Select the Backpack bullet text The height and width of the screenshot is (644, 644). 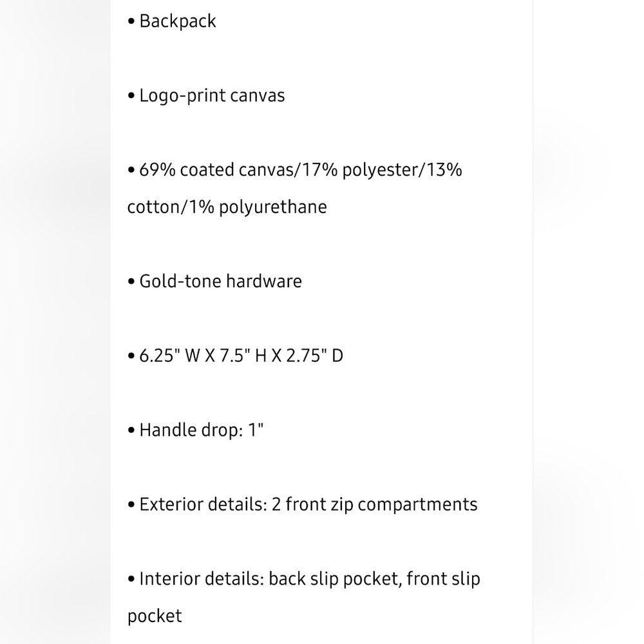click(x=178, y=21)
